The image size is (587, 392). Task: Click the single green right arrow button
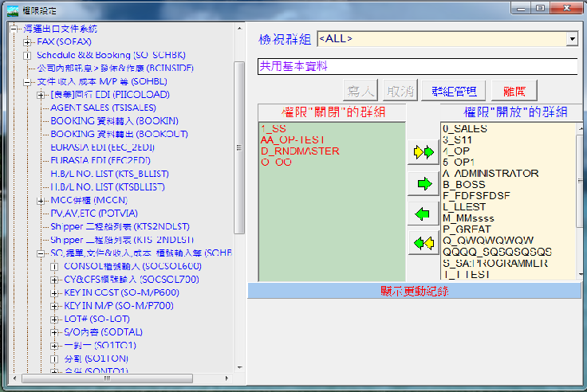tap(424, 184)
